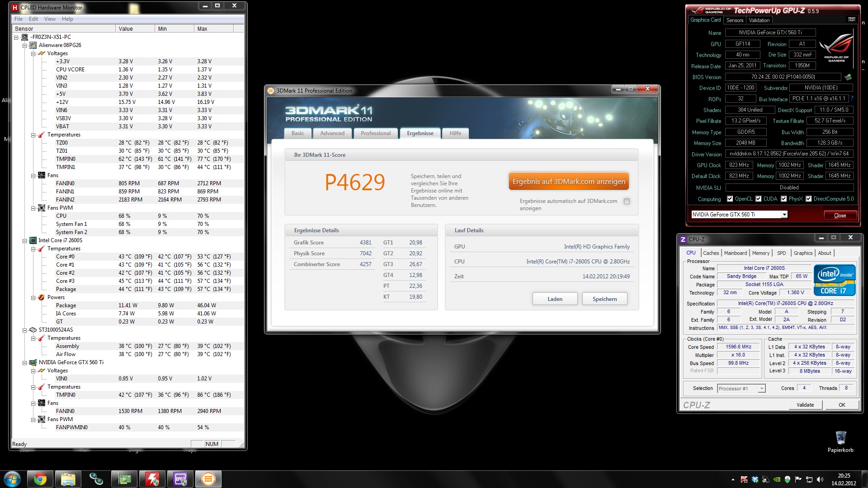Show hidden tray icons arrow
The image size is (868, 488).
(733, 479)
